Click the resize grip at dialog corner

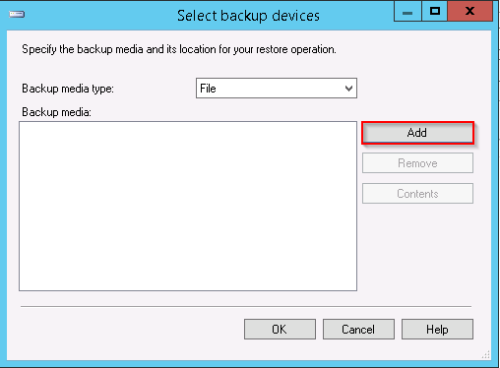point(486,355)
